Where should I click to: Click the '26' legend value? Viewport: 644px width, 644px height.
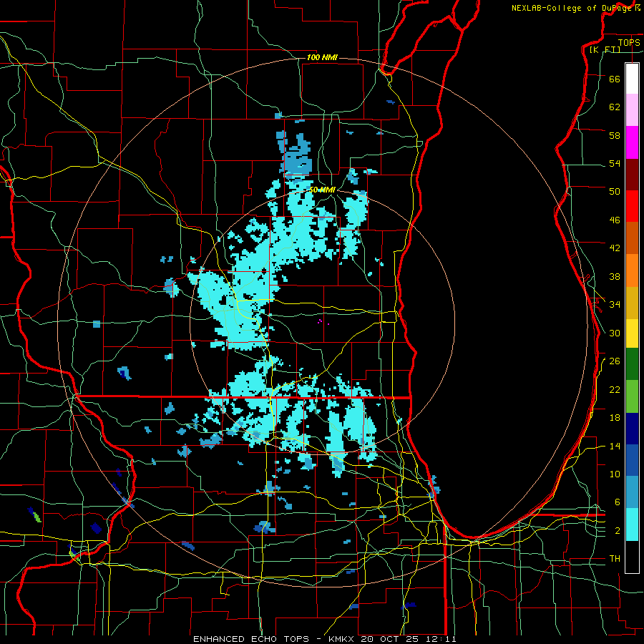coord(615,361)
